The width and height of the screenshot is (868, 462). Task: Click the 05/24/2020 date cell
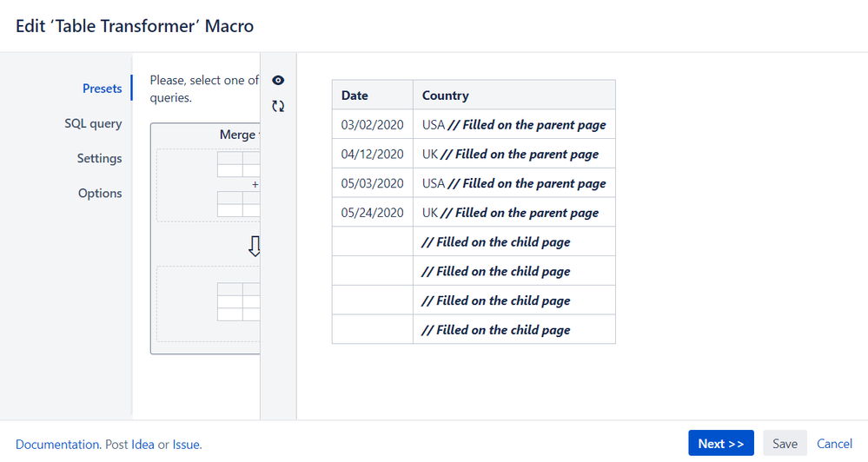click(373, 213)
